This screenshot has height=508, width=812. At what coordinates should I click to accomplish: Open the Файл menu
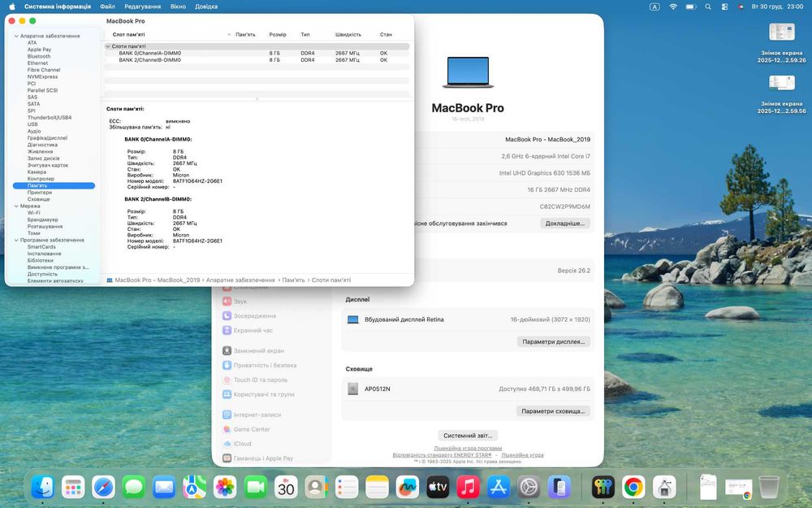coord(107,7)
